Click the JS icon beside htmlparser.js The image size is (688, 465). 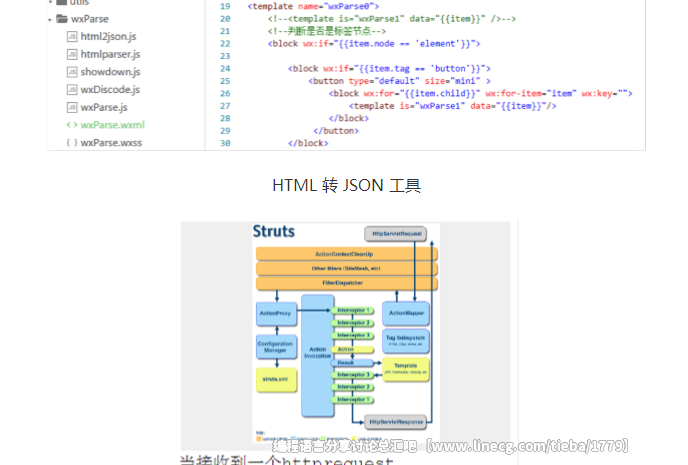72,54
